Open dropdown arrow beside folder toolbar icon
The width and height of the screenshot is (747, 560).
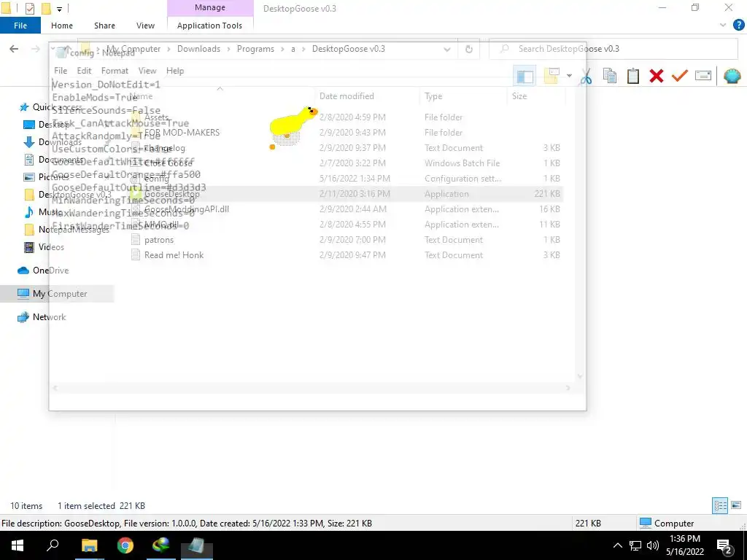tap(569, 76)
